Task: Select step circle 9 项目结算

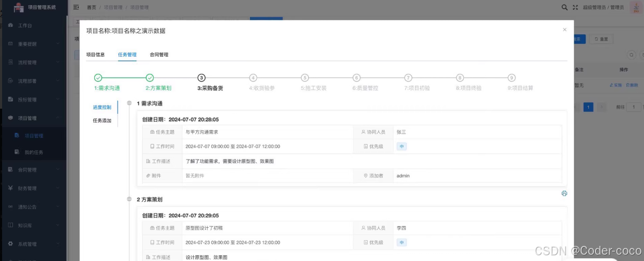Action: 512,78
